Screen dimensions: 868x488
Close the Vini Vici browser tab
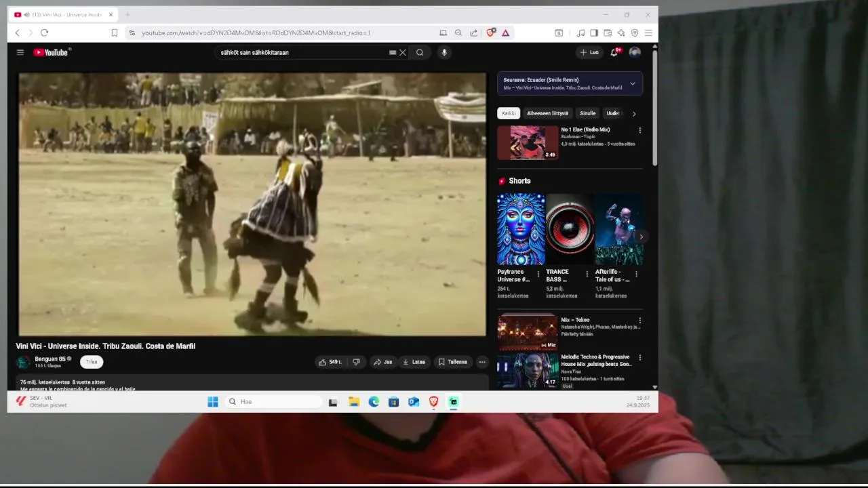pos(111,14)
